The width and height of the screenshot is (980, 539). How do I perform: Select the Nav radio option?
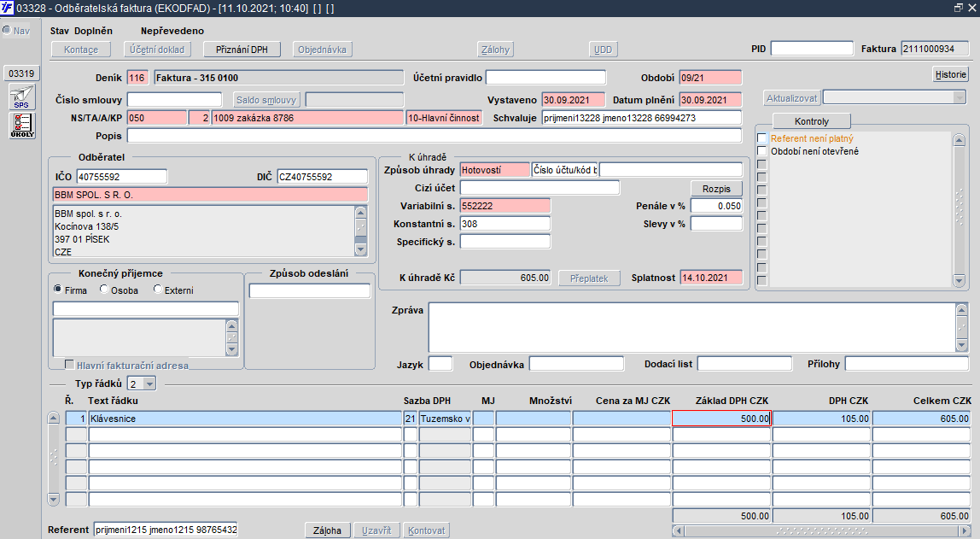point(7,30)
